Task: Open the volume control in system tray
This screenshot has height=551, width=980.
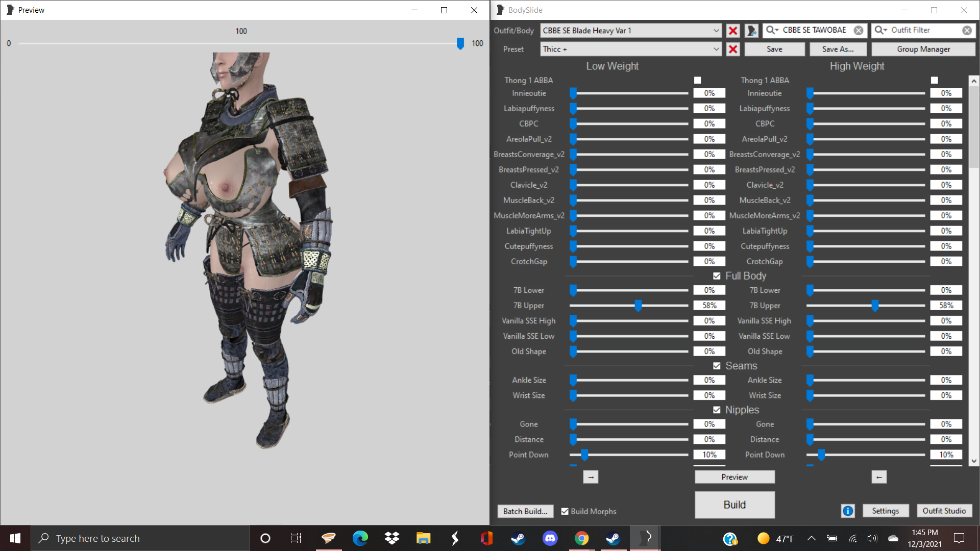Action: (872, 538)
